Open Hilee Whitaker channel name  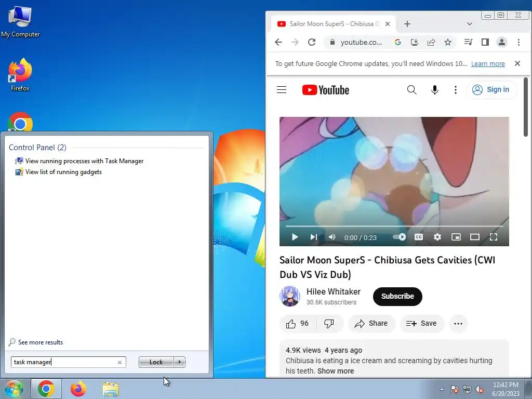coord(333,292)
